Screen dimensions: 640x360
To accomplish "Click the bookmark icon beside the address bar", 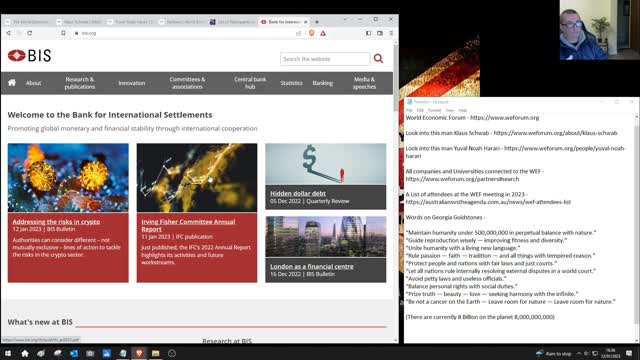I will click(63, 33).
